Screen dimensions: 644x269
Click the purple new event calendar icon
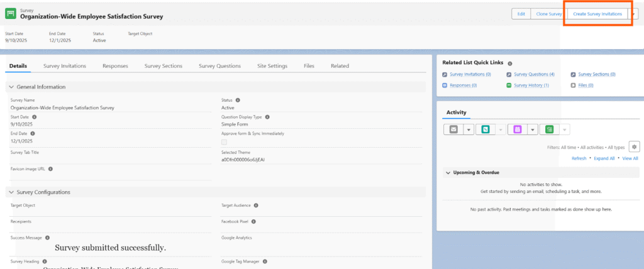pyautogui.click(x=518, y=129)
